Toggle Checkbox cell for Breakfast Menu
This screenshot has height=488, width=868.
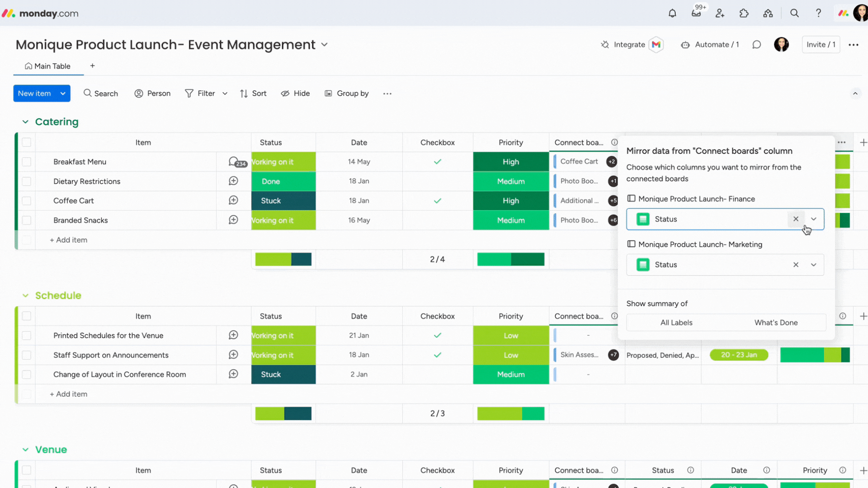(x=438, y=162)
